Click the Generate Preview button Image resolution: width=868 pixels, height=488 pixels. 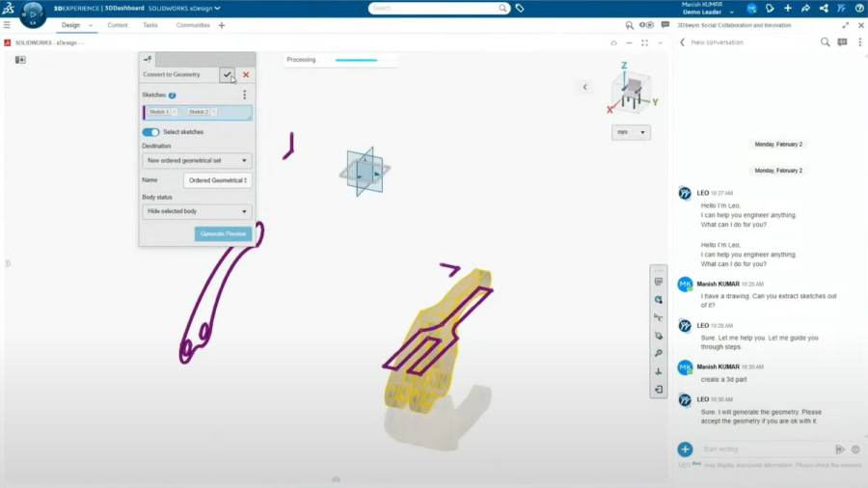tap(223, 234)
